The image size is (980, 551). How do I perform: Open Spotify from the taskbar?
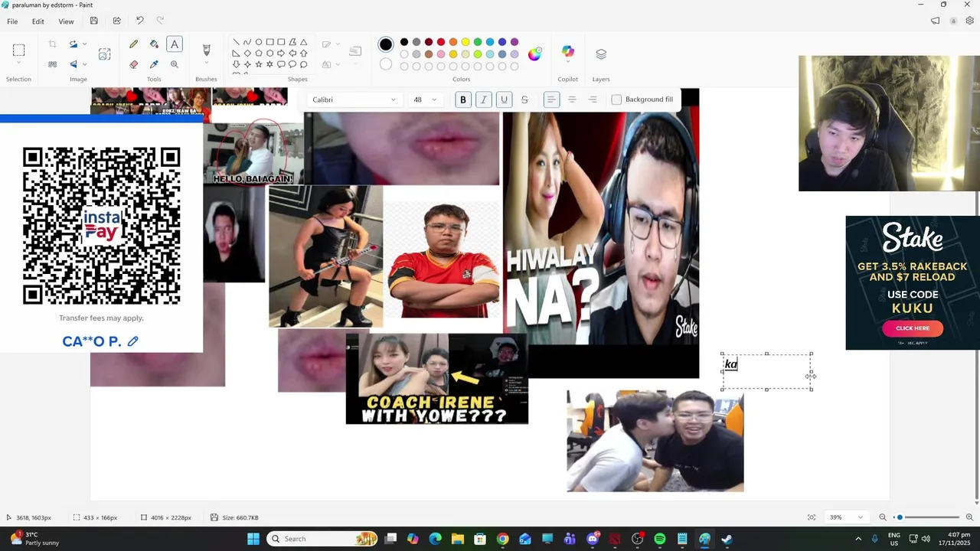[660, 539]
